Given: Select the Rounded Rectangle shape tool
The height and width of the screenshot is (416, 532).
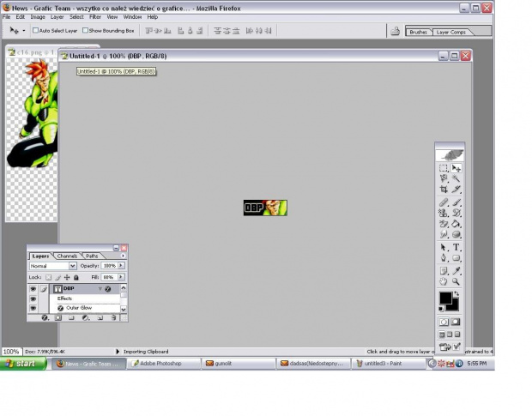Looking at the screenshot, I should tap(456, 258).
